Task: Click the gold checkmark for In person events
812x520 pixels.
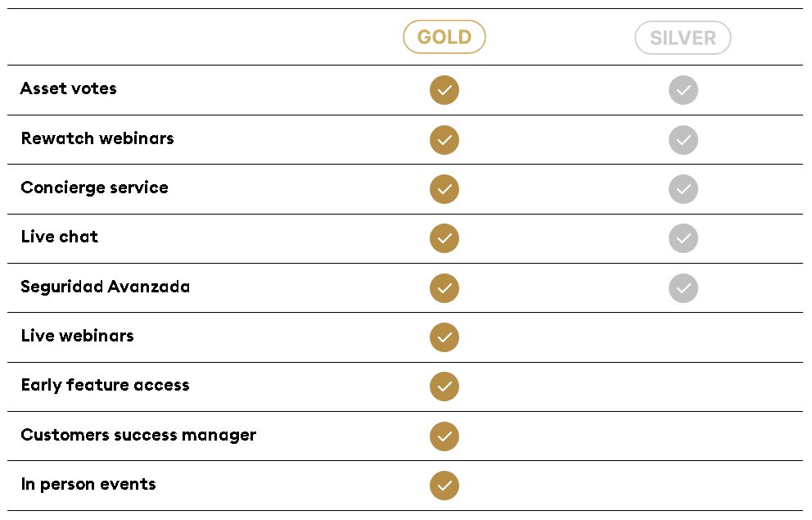Action: [x=444, y=486]
